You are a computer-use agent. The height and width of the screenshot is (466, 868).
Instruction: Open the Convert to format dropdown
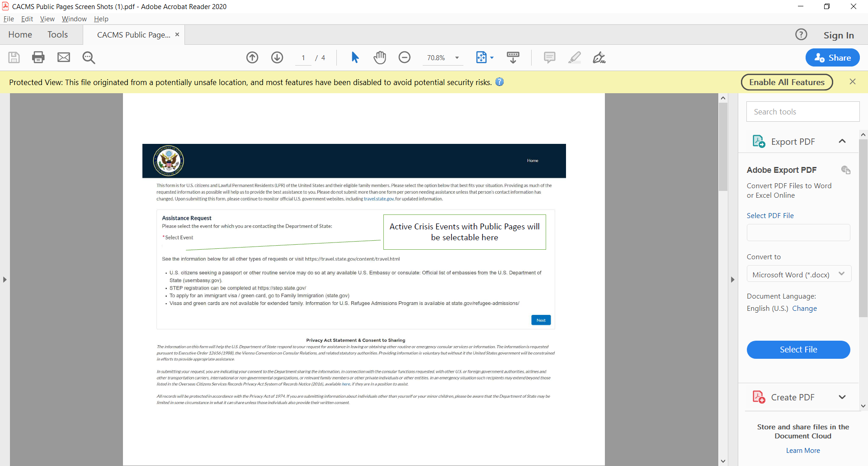point(798,274)
